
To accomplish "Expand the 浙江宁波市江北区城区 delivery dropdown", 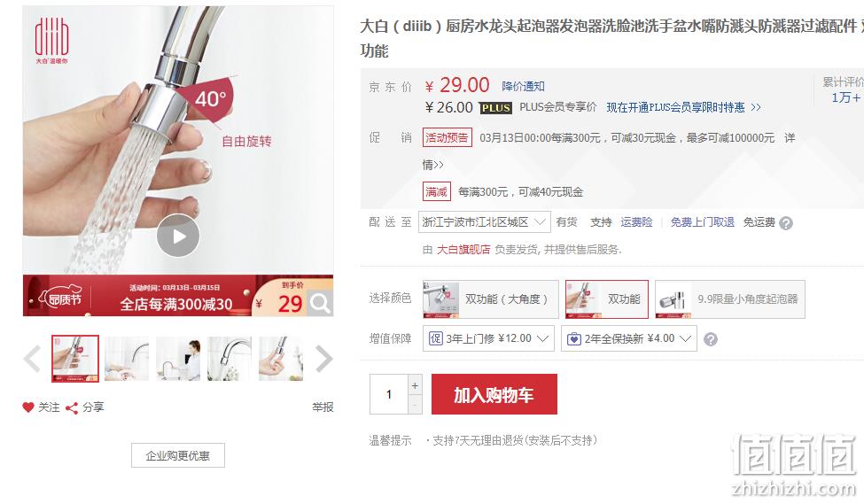I will pyautogui.click(x=485, y=222).
